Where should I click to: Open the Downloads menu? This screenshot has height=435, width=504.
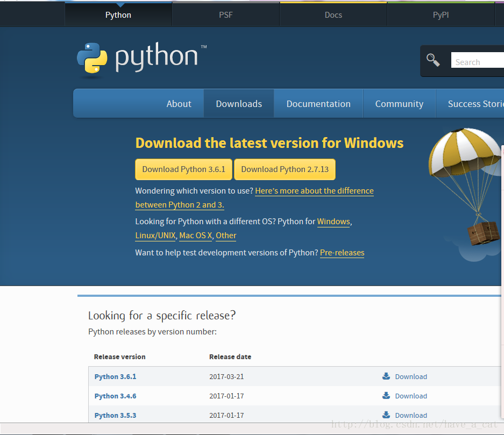pos(239,104)
